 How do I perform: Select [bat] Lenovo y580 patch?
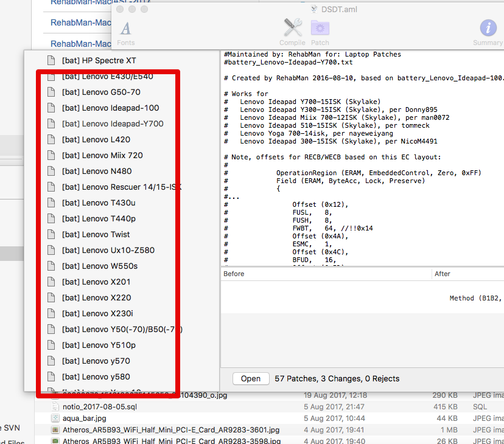coord(96,377)
